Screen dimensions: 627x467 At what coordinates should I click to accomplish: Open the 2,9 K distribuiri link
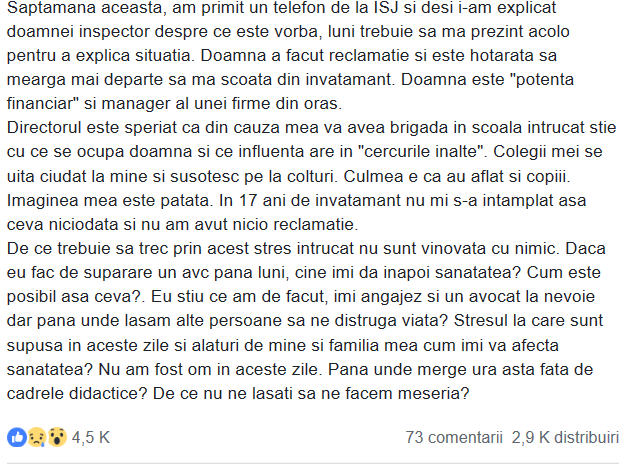coord(565,437)
